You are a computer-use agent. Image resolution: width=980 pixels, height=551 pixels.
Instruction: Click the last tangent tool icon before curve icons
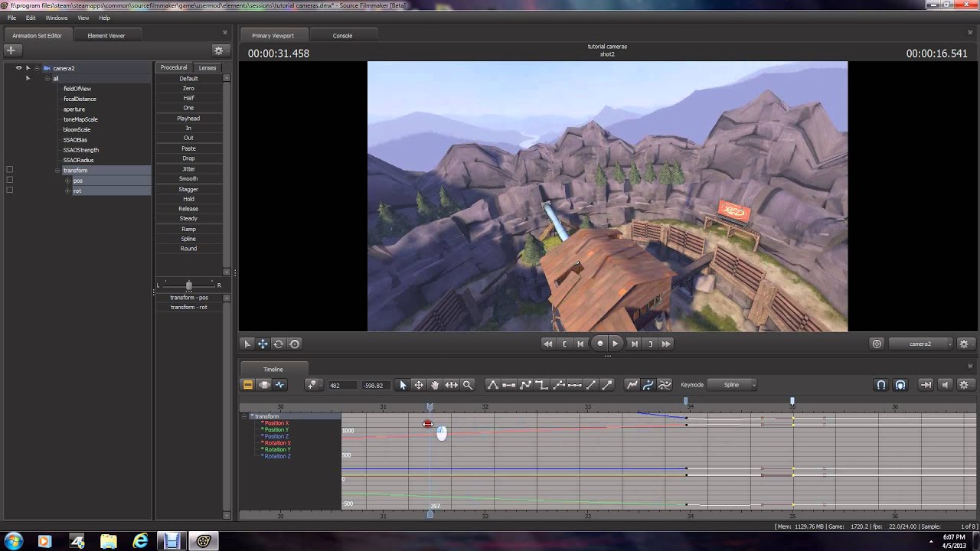607,385
